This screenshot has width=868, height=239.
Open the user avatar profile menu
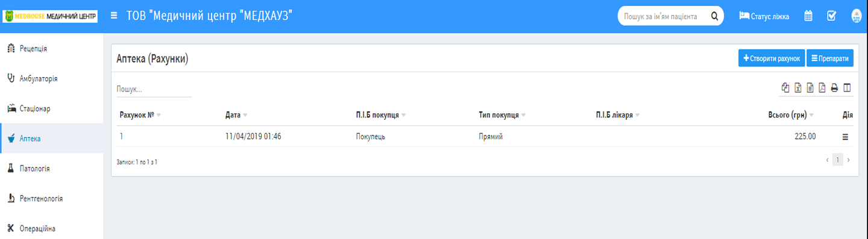click(857, 16)
